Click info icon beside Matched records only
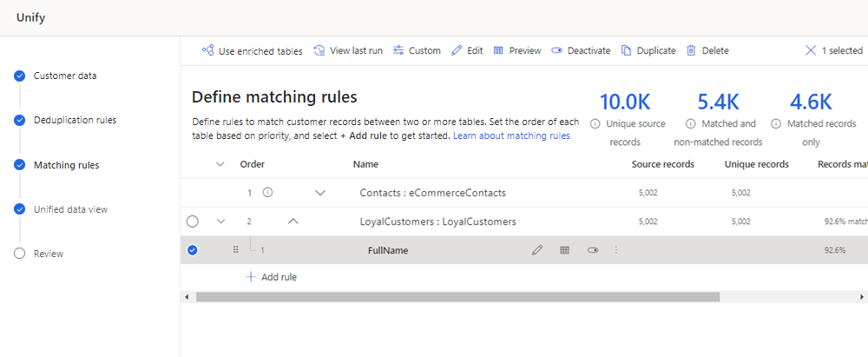 (776, 123)
